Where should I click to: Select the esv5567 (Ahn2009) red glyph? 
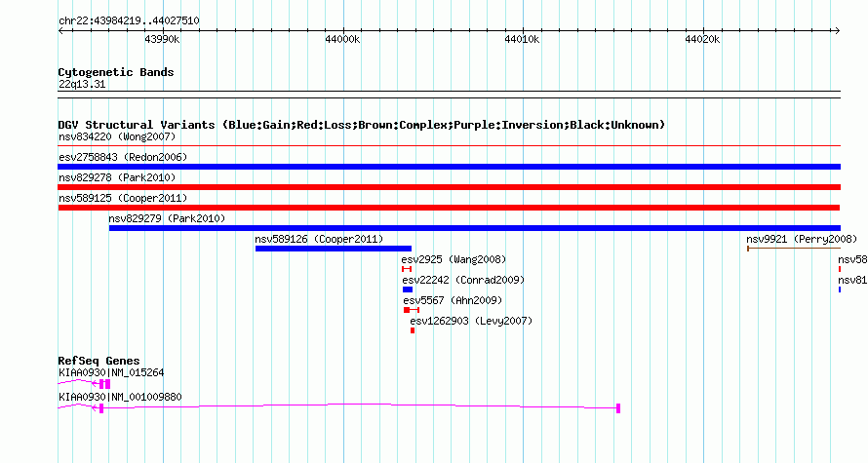tap(412, 310)
